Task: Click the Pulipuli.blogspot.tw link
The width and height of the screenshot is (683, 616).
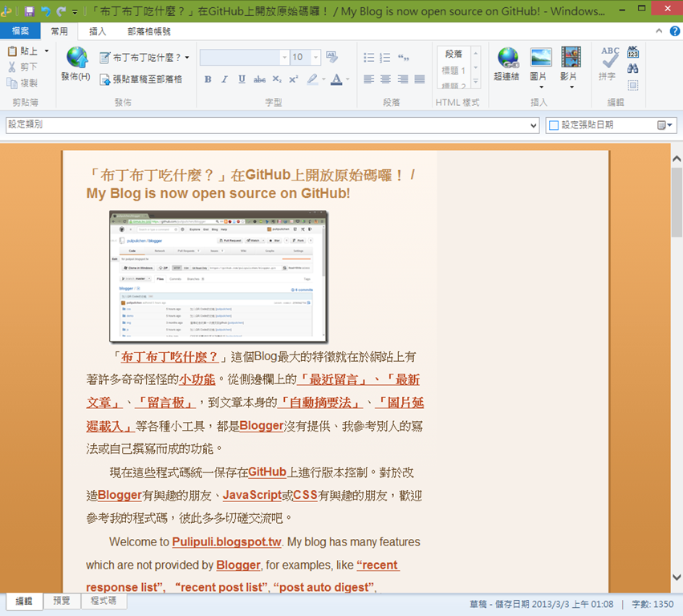Action: pyautogui.click(x=226, y=542)
